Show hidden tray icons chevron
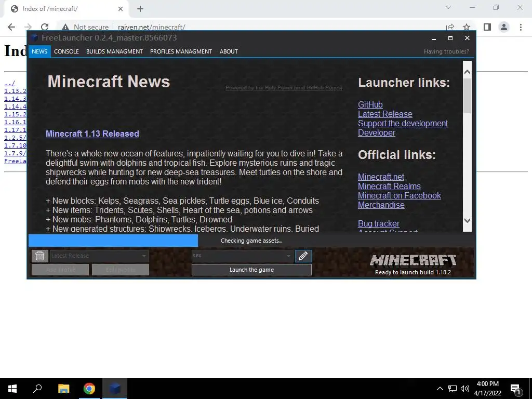Screen dimensions: 532x399 click(440, 389)
